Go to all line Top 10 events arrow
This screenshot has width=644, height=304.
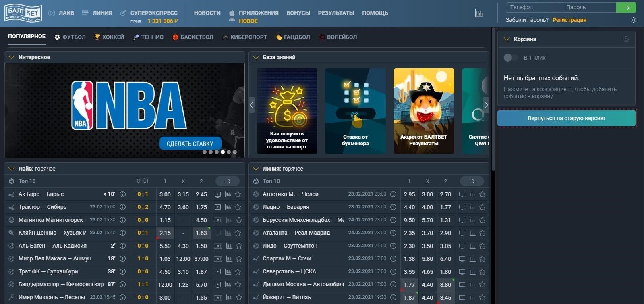pos(472,181)
